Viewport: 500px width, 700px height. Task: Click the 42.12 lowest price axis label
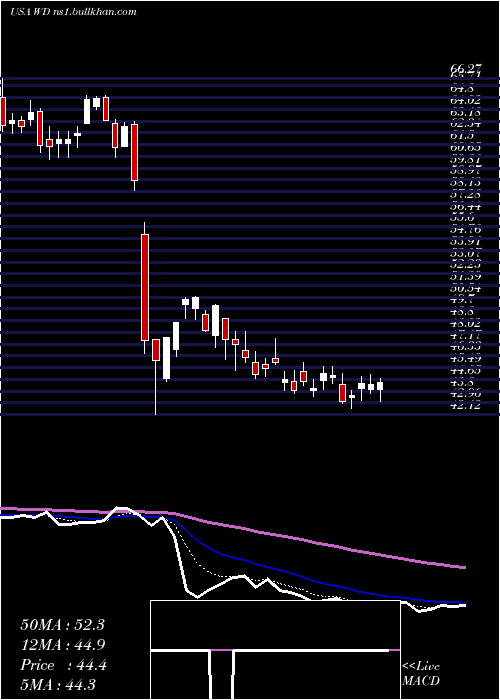(465, 406)
